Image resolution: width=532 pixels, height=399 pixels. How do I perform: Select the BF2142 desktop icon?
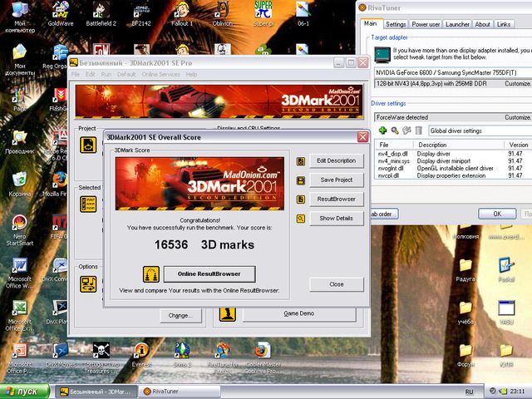pyautogui.click(x=141, y=14)
